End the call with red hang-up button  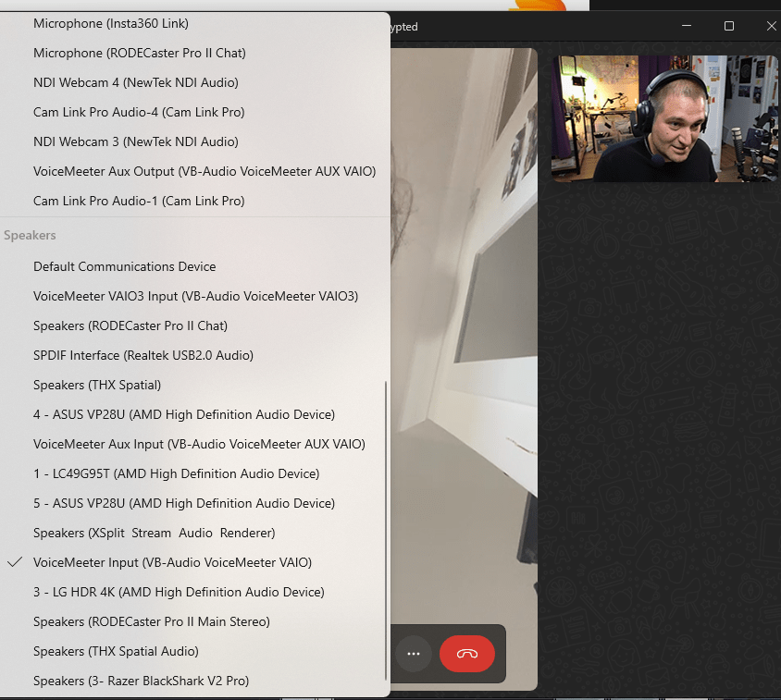coord(467,654)
